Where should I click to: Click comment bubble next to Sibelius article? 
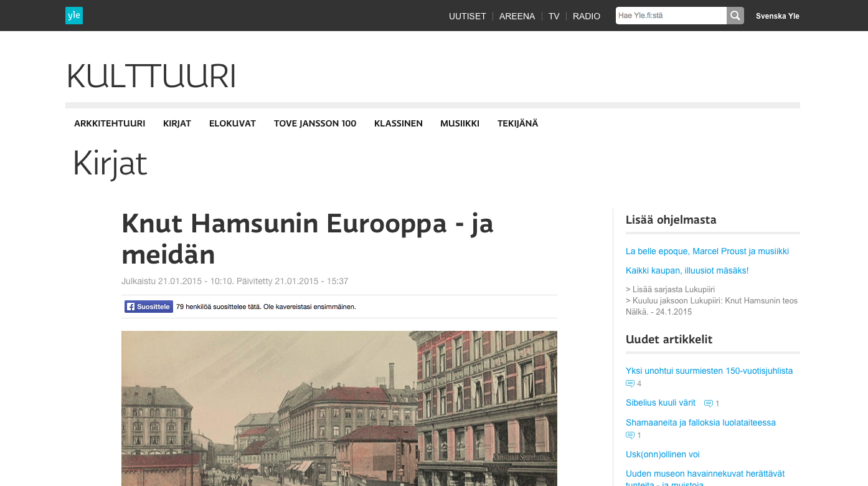(709, 404)
